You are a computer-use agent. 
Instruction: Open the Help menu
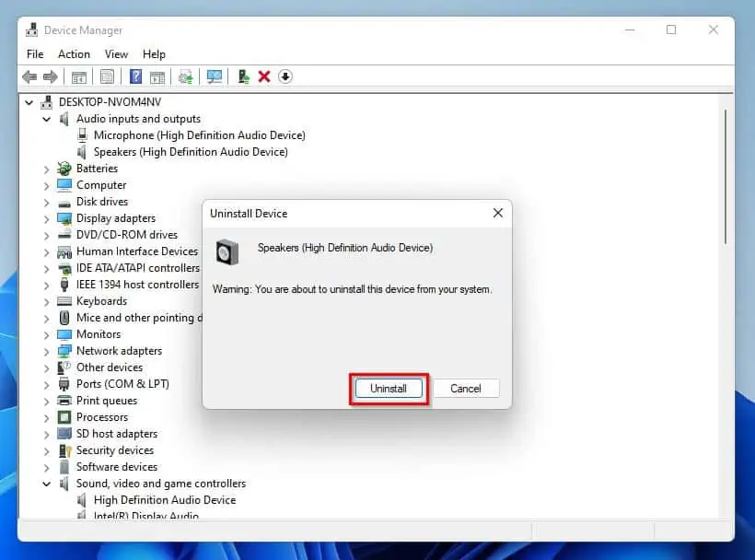pos(154,54)
